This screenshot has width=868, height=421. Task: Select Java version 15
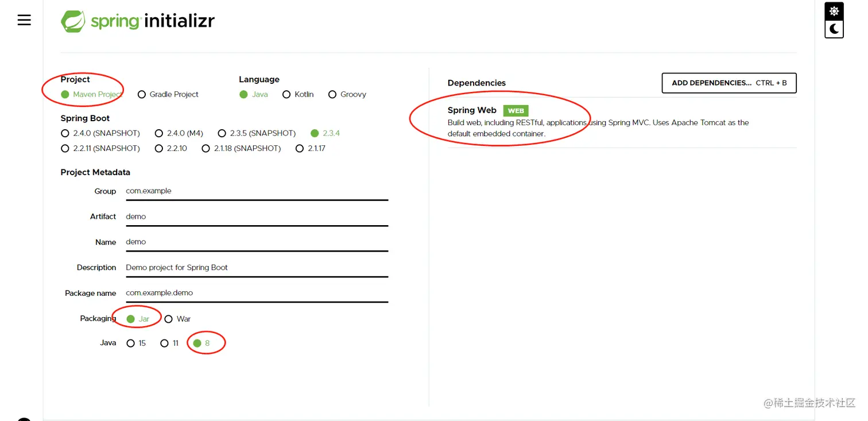tap(136, 343)
